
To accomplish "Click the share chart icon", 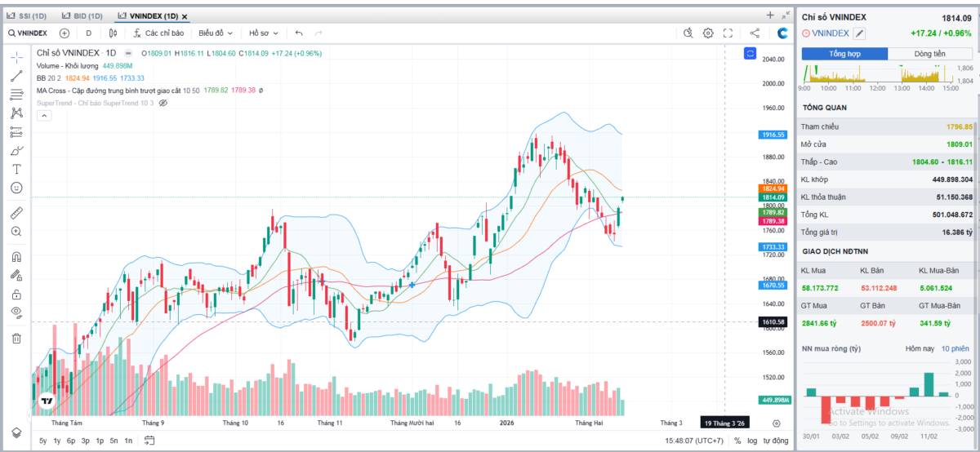I will pos(755,33).
